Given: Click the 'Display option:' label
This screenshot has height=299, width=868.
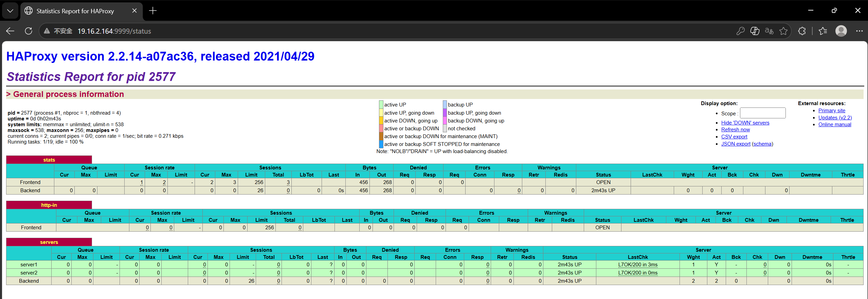Looking at the screenshot, I should [x=719, y=103].
